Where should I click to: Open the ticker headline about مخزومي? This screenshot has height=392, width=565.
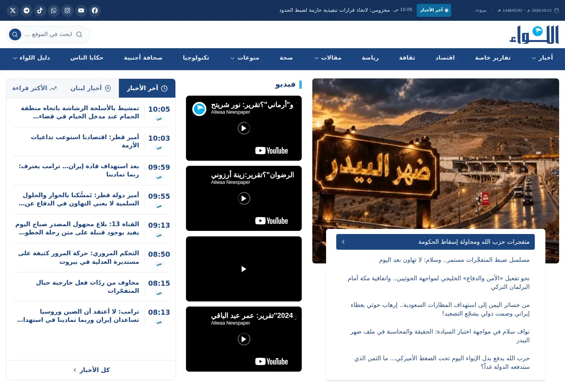click(x=335, y=10)
